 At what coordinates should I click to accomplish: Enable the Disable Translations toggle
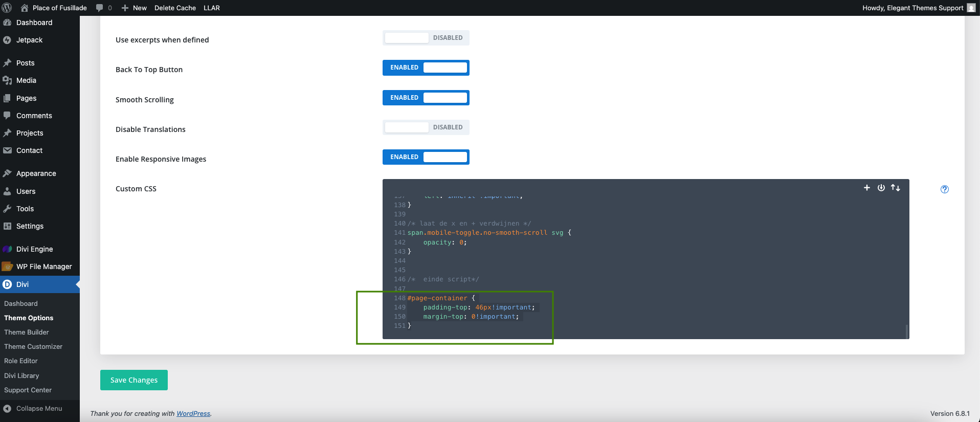(426, 127)
